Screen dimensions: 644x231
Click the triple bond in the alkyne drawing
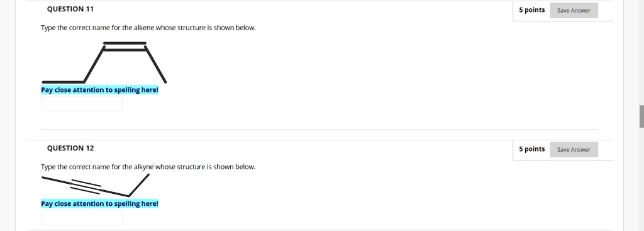86,186
